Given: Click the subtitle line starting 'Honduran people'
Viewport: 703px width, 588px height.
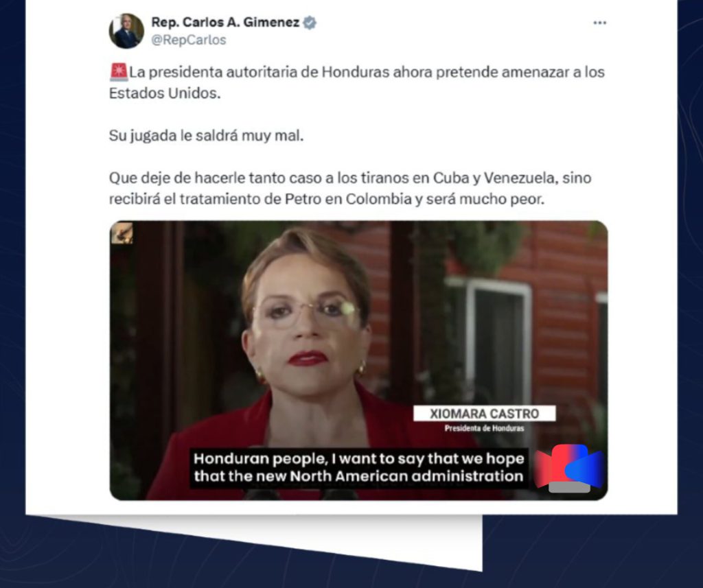Looking at the screenshot, I should click(x=358, y=459).
